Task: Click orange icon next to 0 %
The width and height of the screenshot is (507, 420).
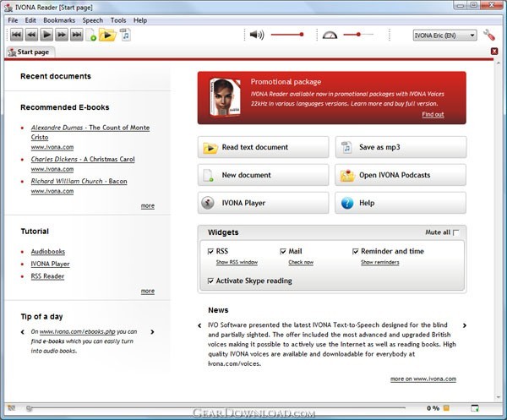Action: tap(446, 408)
